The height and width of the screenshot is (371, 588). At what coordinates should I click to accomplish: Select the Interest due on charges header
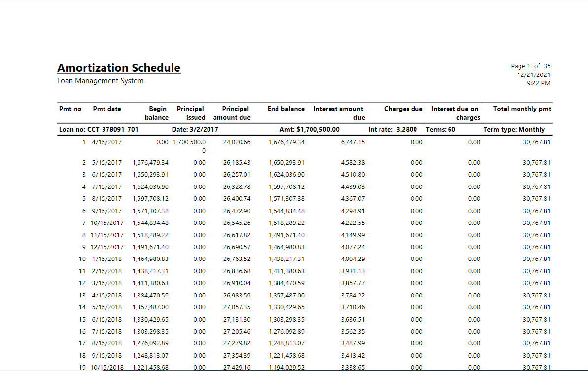click(x=454, y=113)
